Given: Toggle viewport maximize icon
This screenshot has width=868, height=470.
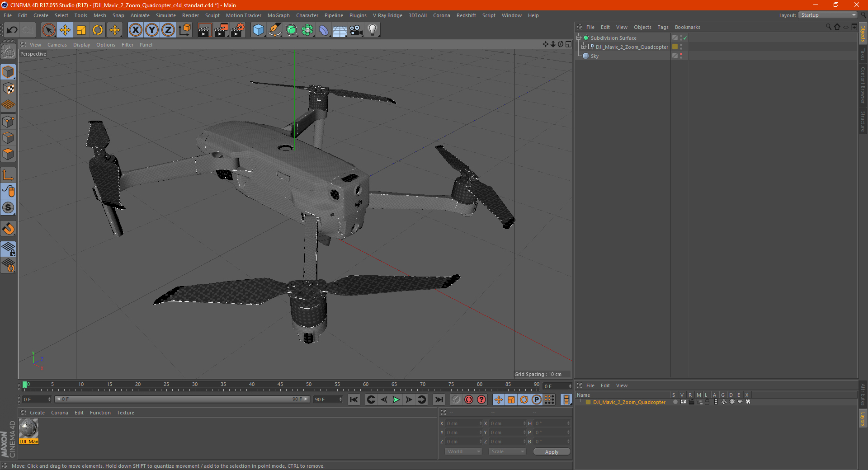Looking at the screenshot, I should (568, 44).
